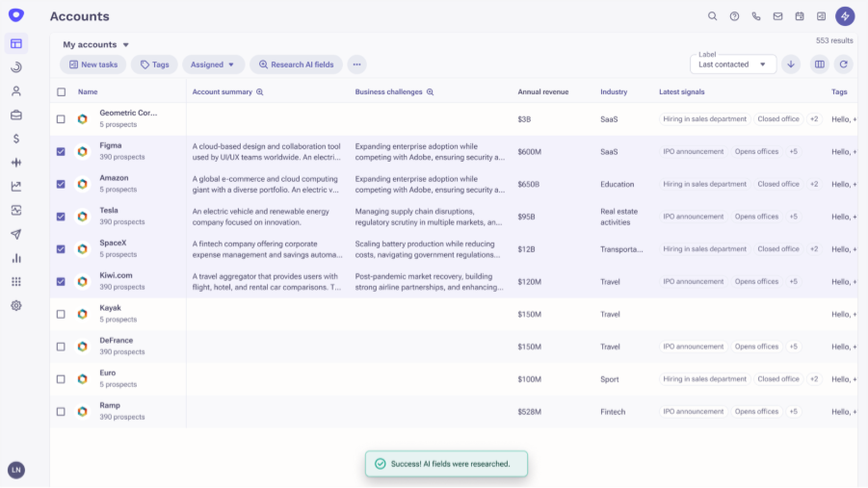This screenshot has width=868, height=488.
Task: Check the Kayak row checkbox
Action: (61, 314)
